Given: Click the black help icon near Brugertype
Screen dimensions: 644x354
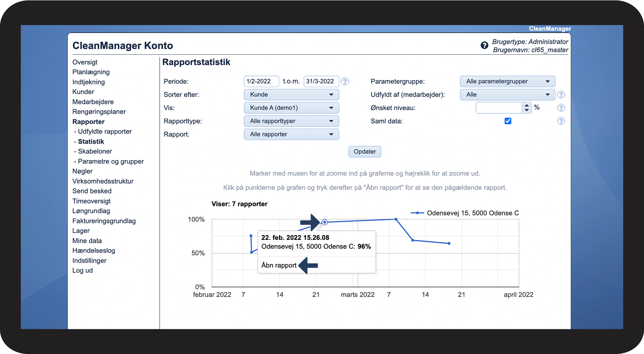Looking at the screenshot, I should point(484,45).
